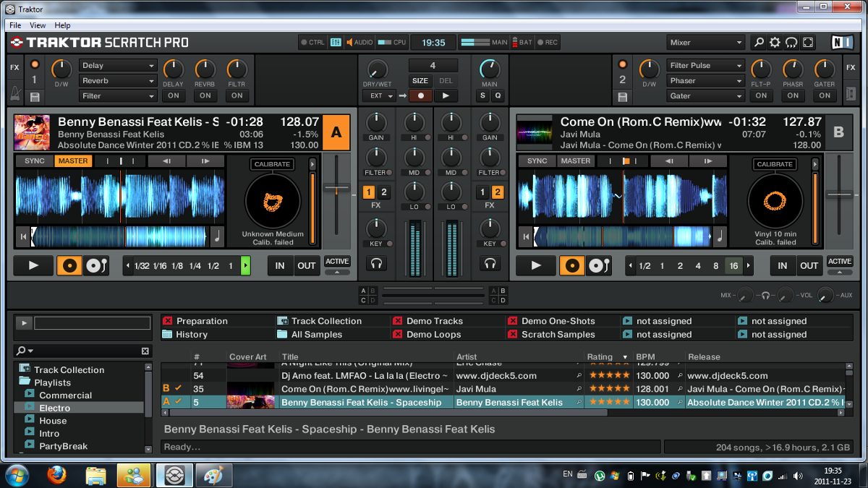
Task: Toggle headphone cue for channel B
Action: [490, 264]
